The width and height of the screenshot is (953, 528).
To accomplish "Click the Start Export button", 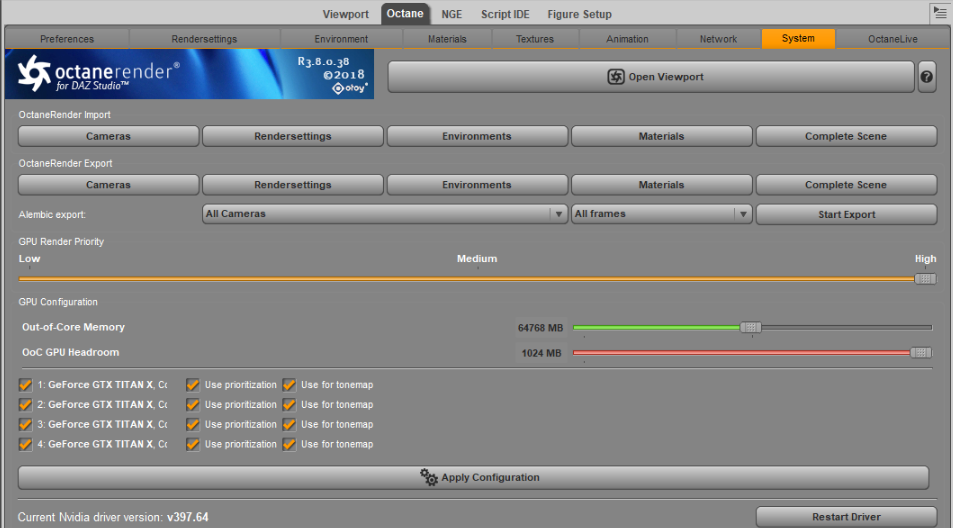I will pyautogui.click(x=846, y=214).
